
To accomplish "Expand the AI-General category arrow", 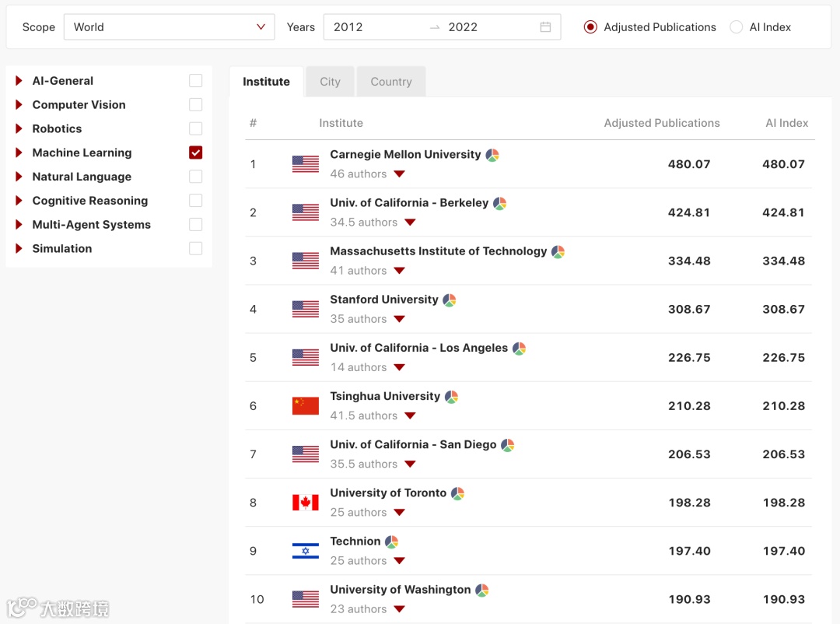I will [19, 80].
